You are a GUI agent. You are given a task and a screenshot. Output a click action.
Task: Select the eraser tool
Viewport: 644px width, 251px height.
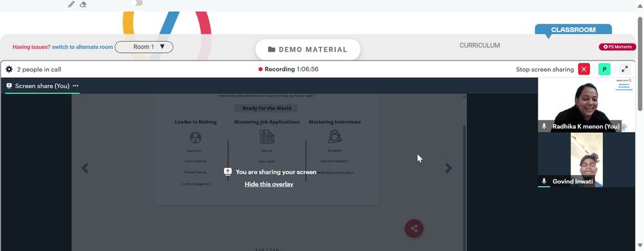coord(83,4)
